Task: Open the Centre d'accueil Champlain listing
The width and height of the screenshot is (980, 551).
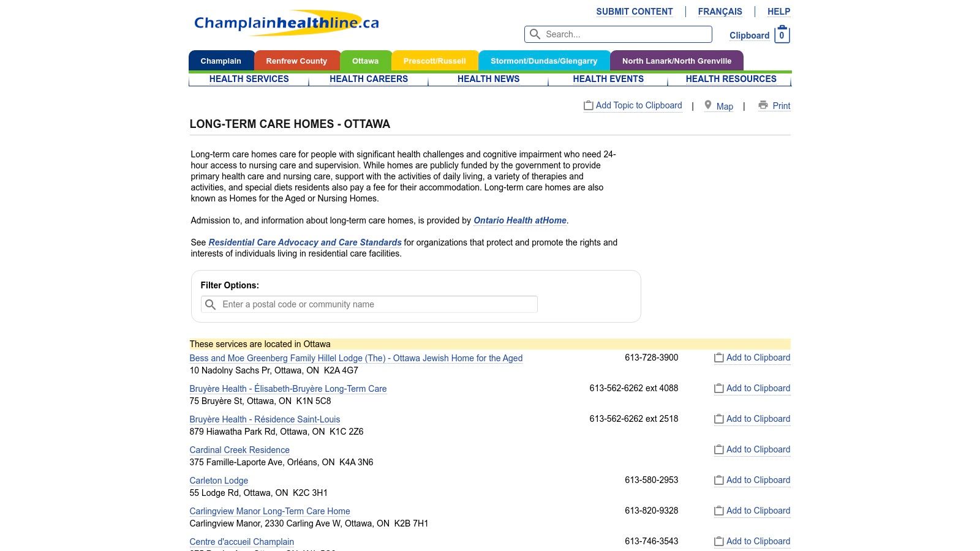Action: coord(241,542)
